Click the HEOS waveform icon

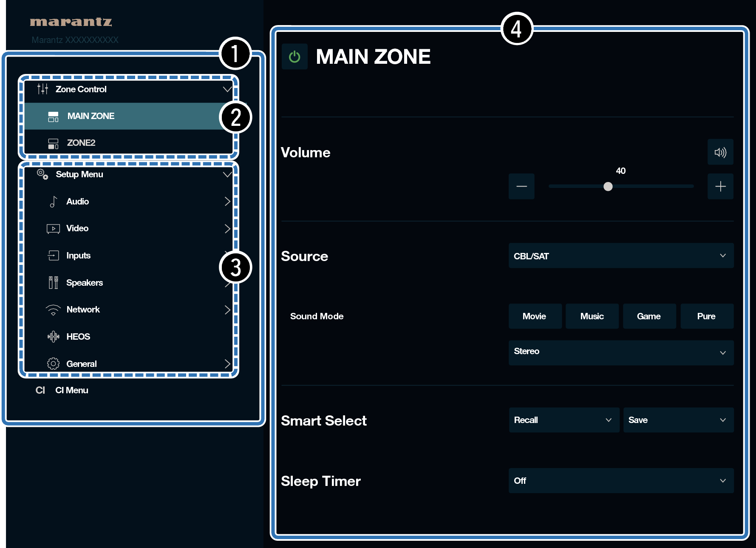(53, 337)
